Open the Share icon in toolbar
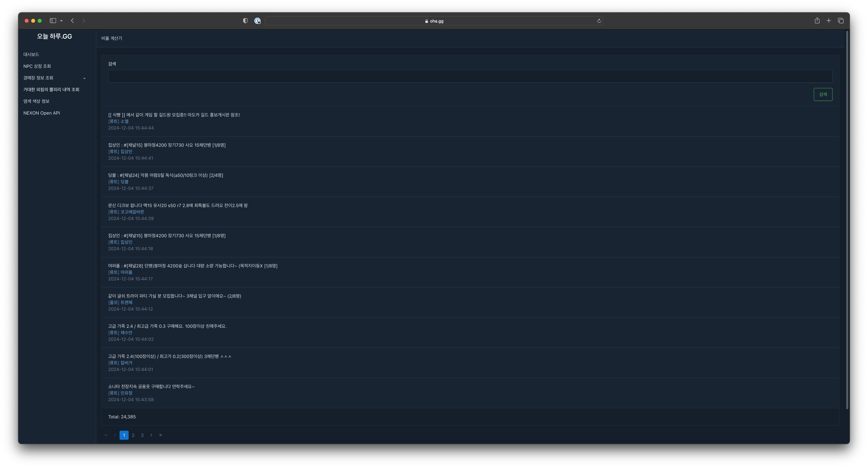Image resolution: width=868 pixels, height=468 pixels. pos(817,21)
